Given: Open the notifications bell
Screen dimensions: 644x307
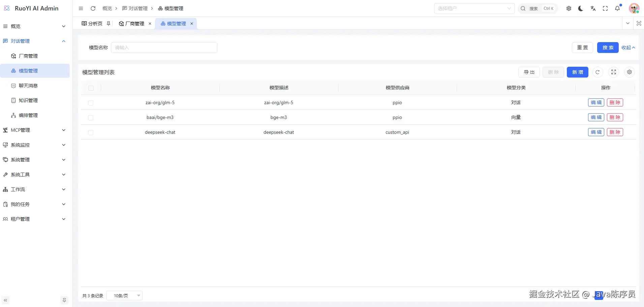Looking at the screenshot, I should click(x=617, y=8).
